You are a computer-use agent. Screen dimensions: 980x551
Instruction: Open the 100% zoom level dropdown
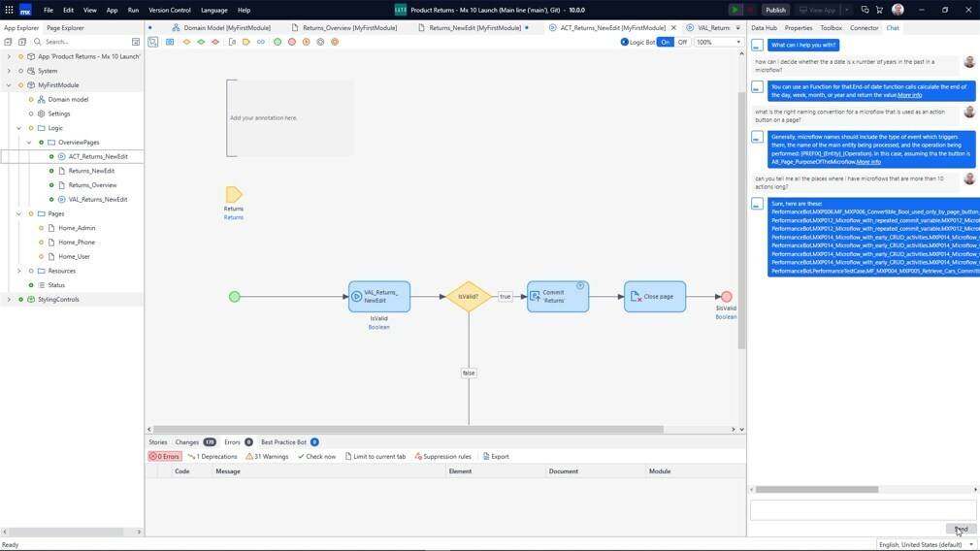718,42
